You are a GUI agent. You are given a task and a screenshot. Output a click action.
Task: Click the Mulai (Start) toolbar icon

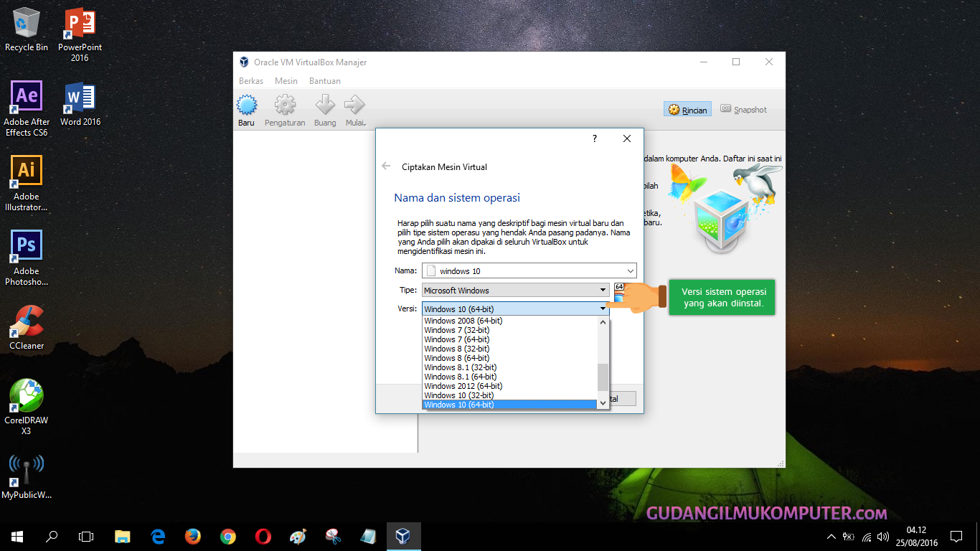[x=355, y=111]
